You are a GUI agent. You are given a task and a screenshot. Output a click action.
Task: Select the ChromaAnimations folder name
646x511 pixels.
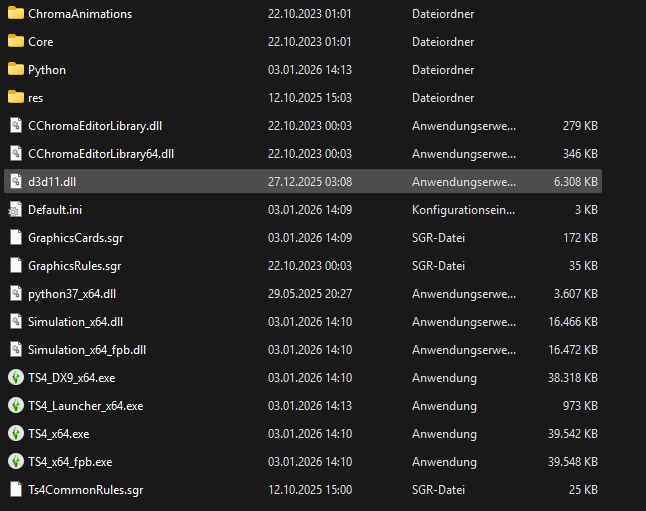[x=80, y=14]
